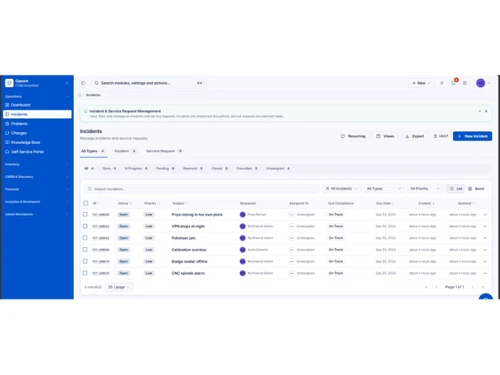Toggle the sidebar collapse icon beside search

point(83,83)
